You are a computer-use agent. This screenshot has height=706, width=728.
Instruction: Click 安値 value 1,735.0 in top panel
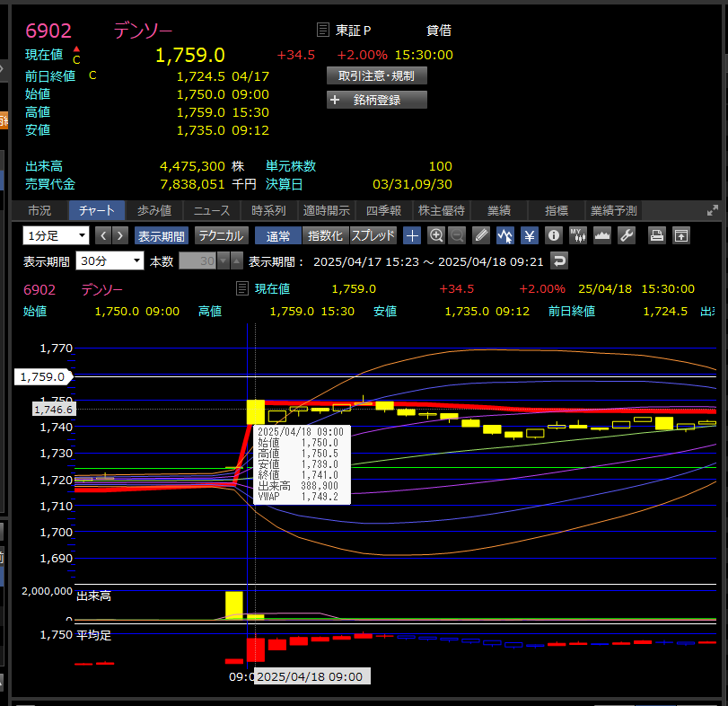(200, 130)
